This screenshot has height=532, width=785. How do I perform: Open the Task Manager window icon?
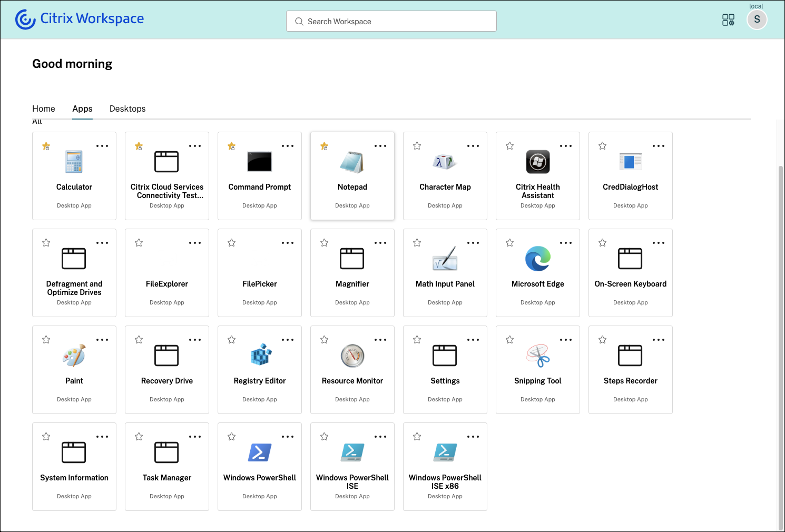click(166, 452)
